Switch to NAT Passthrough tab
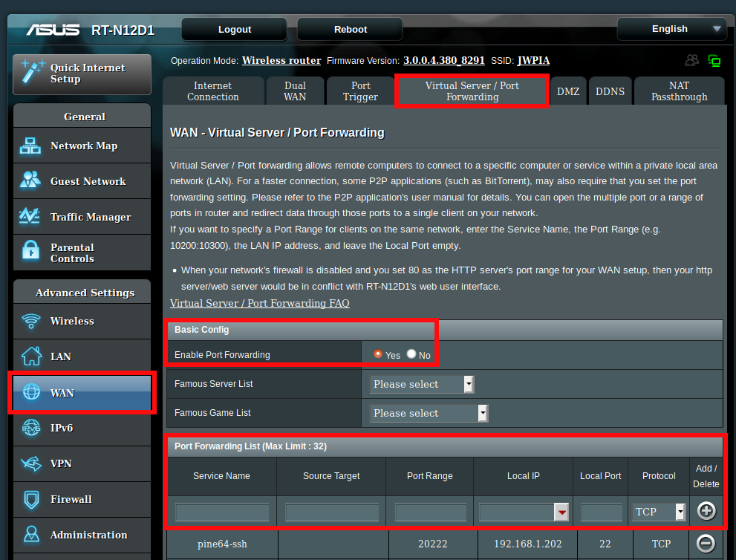736x560 pixels. (679, 91)
